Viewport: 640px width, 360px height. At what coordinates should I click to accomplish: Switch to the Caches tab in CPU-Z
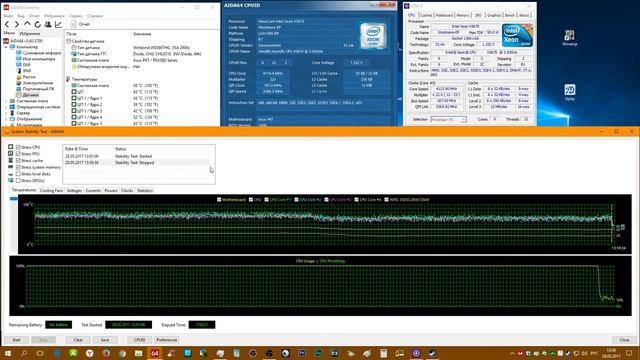point(426,15)
